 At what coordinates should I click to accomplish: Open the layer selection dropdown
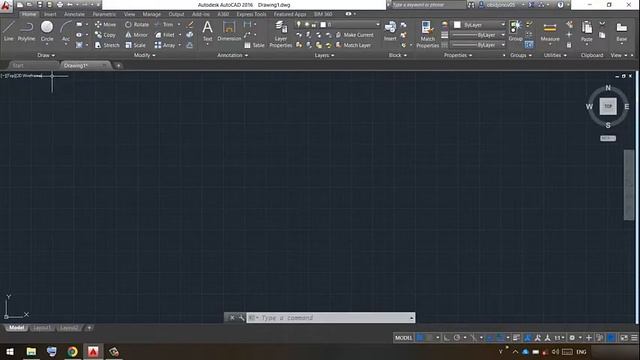tap(338, 24)
